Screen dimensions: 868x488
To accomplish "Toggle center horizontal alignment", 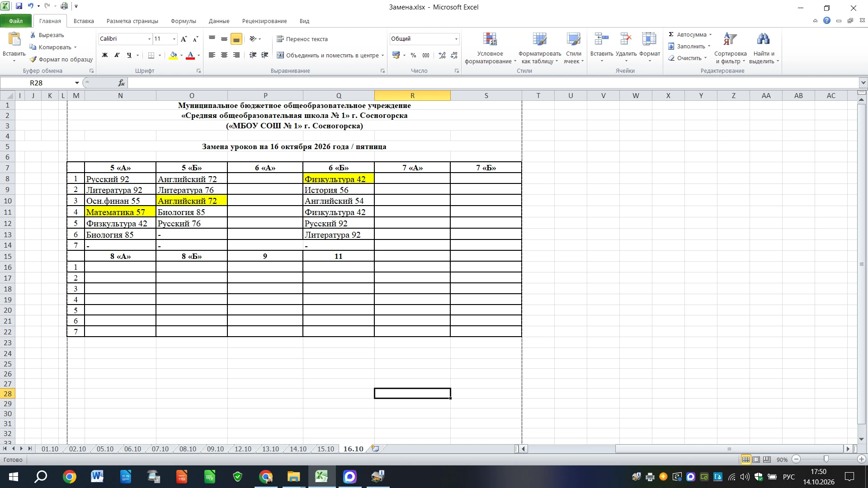I will tap(224, 55).
